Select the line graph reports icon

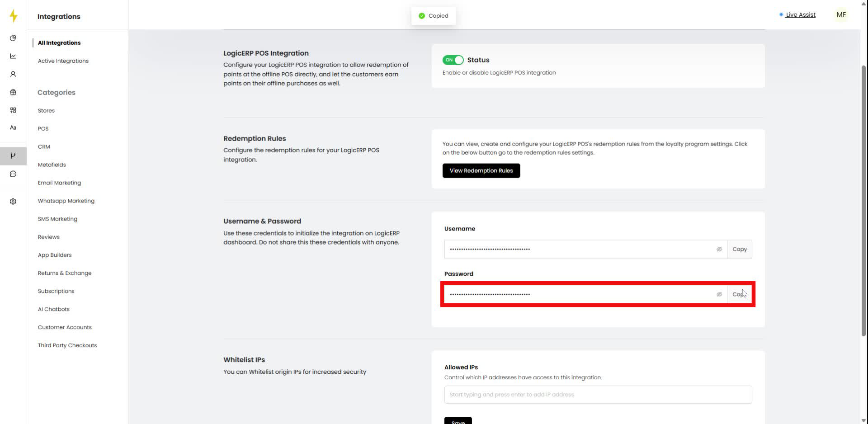(13, 56)
